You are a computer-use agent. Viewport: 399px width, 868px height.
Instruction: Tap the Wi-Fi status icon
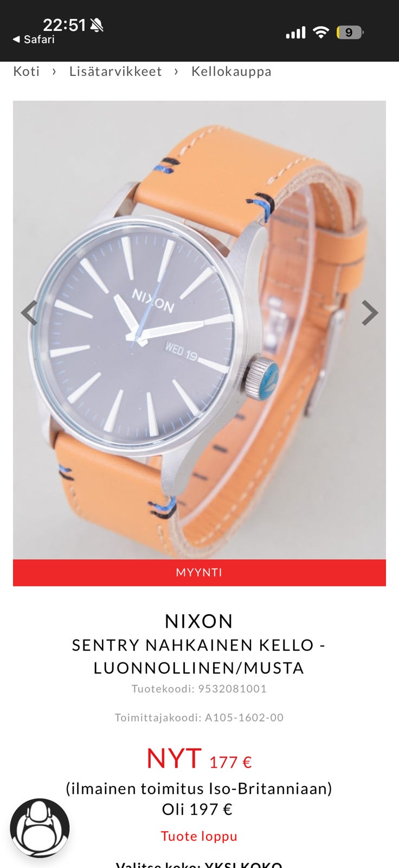coord(321,33)
